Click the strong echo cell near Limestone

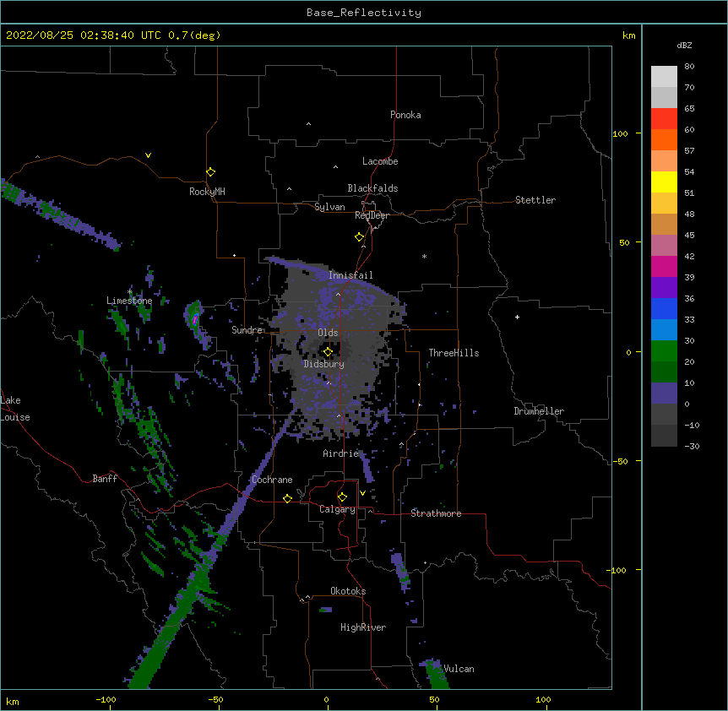[195, 319]
